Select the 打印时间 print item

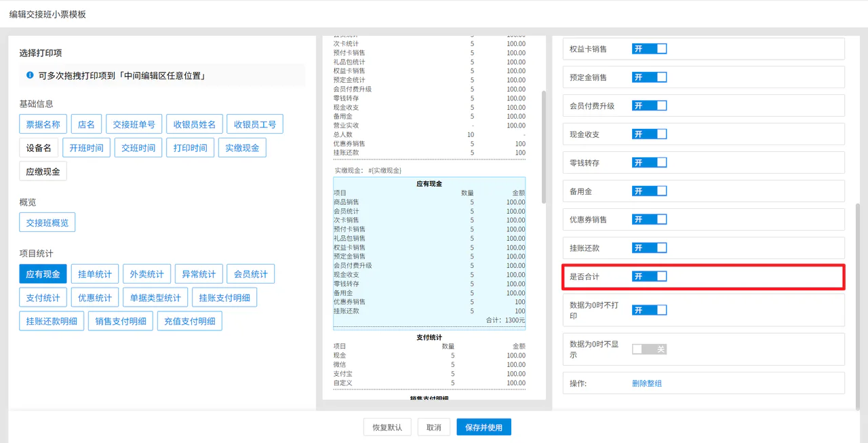click(x=191, y=148)
